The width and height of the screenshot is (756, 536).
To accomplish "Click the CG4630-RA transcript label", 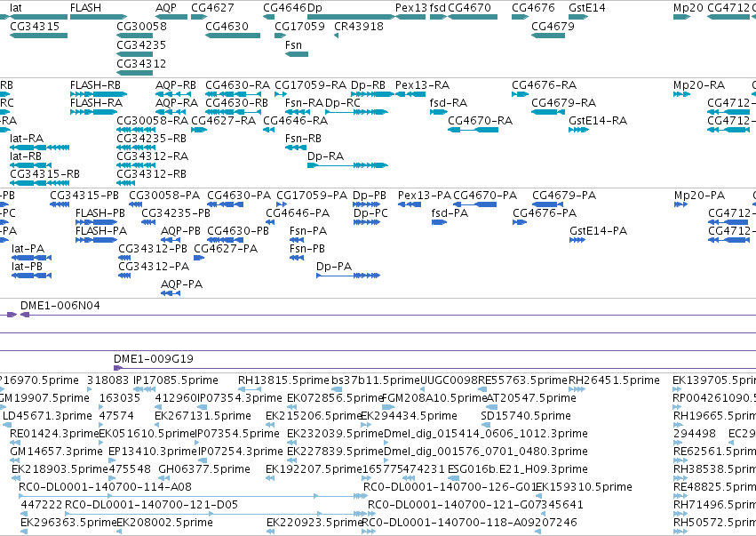I will pyautogui.click(x=237, y=85).
